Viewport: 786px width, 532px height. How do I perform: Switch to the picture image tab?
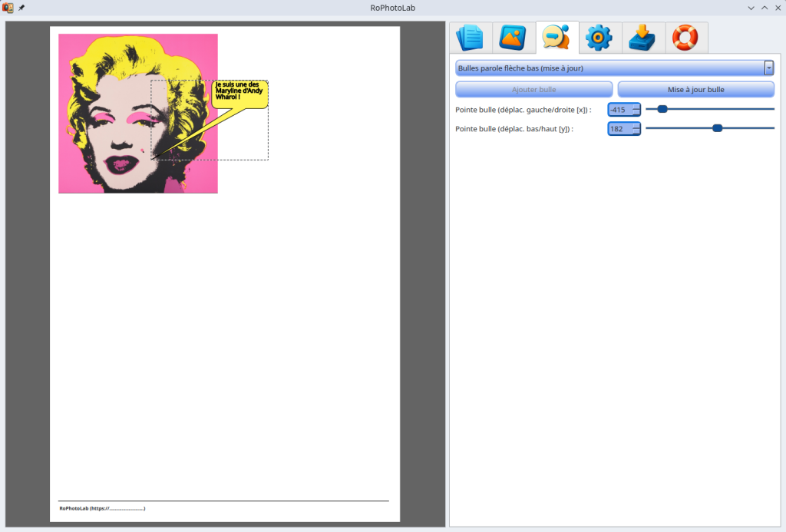click(x=512, y=38)
